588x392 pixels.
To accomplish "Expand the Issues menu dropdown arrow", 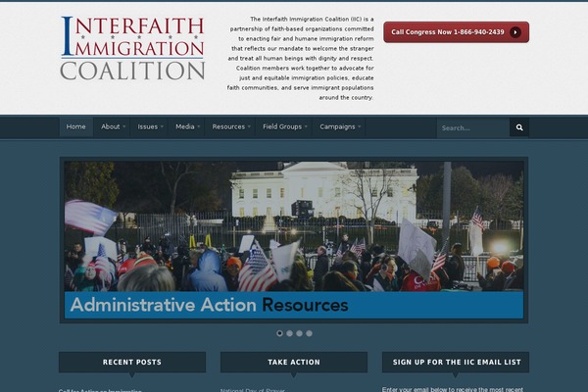I will [162, 126].
